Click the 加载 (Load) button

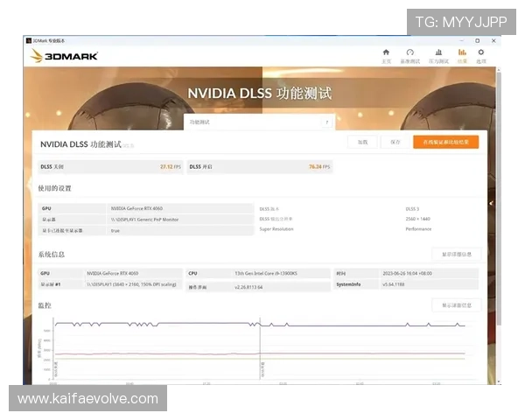(x=362, y=142)
